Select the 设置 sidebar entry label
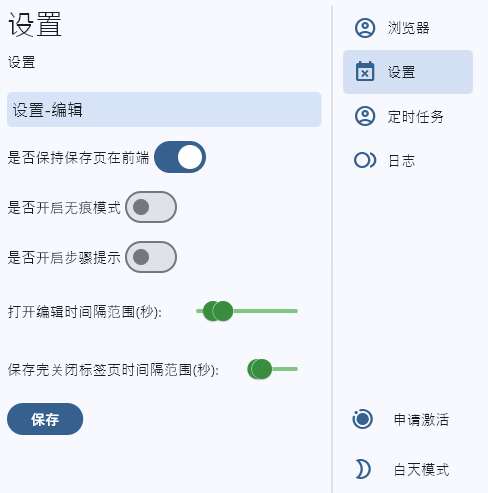 [401, 72]
